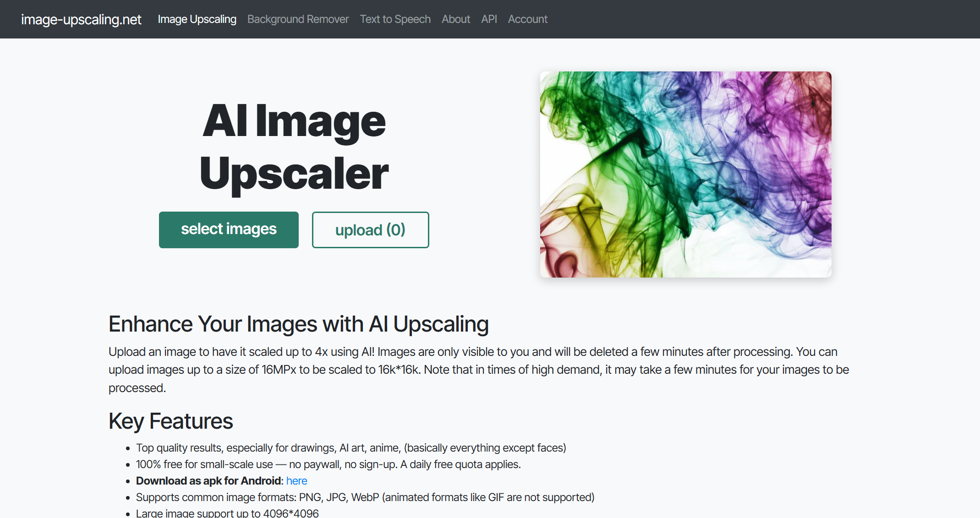Click the bold 'Download as apk for Android' text
The width and height of the screenshot is (980, 518).
pos(208,481)
